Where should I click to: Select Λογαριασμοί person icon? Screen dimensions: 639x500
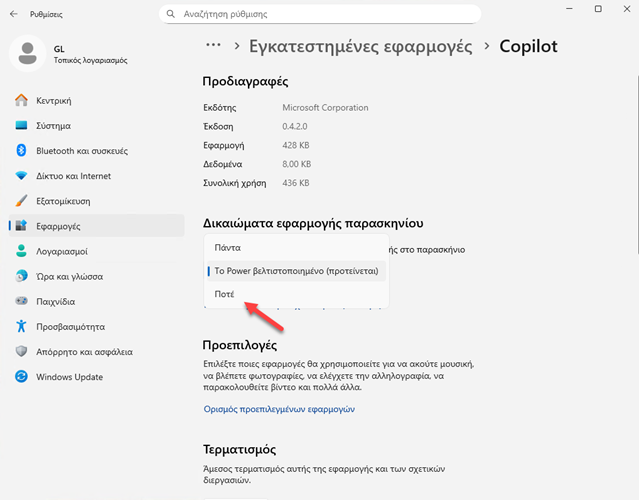pyautogui.click(x=21, y=251)
